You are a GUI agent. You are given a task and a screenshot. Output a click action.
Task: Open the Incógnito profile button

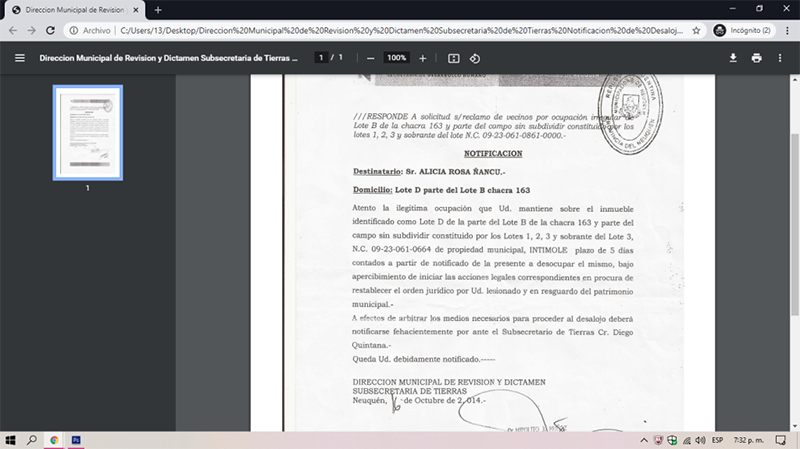coord(742,31)
